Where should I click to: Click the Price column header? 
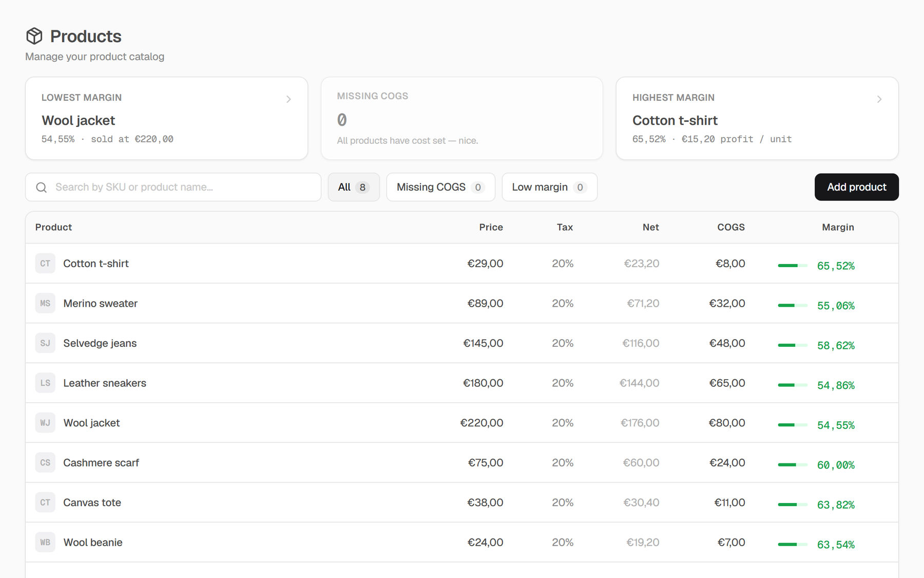tap(491, 227)
